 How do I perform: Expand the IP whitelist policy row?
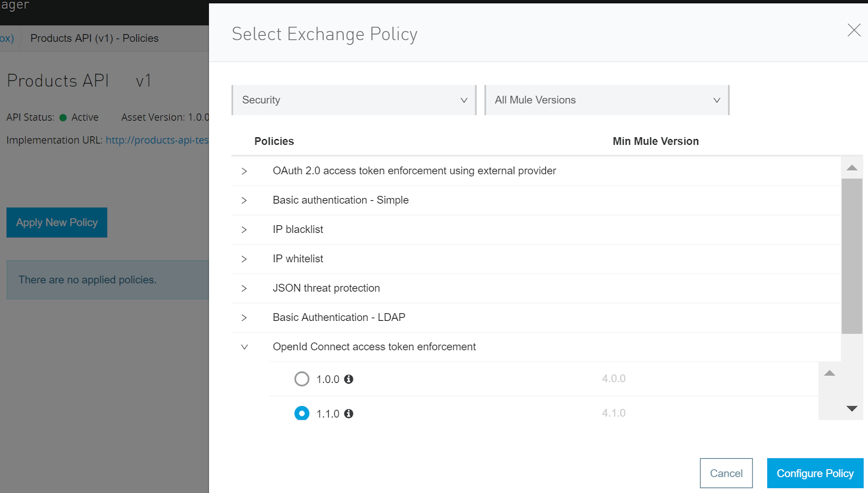point(244,259)
